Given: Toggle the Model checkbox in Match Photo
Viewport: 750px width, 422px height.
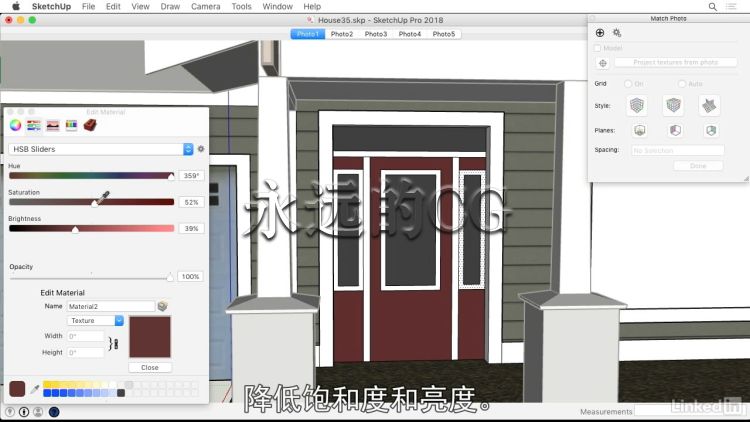Looking at the screenshot, I should [x=597, y=48].
